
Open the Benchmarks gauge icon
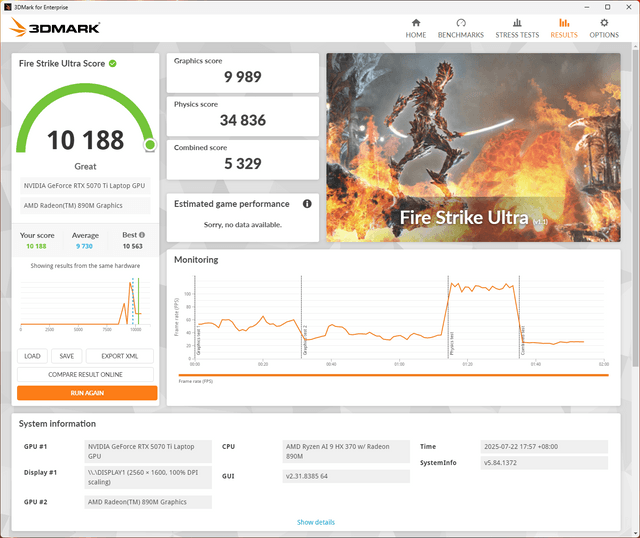pyautogui.click(x=461, y=23)
